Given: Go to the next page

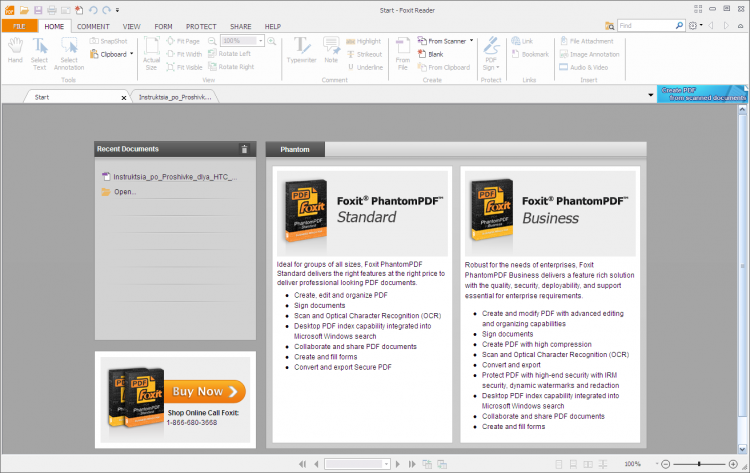Looking at the screenshot, I should point(397,464).
